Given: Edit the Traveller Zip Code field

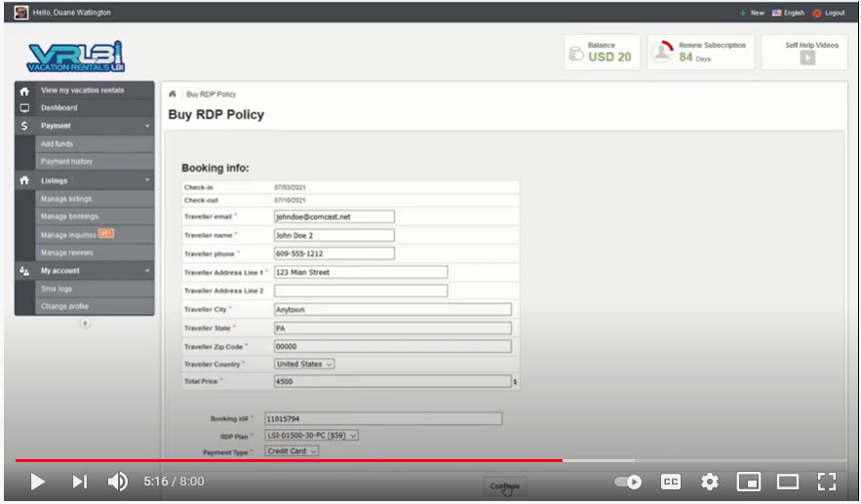Looking at the screenshot, I should pos(393,346).
